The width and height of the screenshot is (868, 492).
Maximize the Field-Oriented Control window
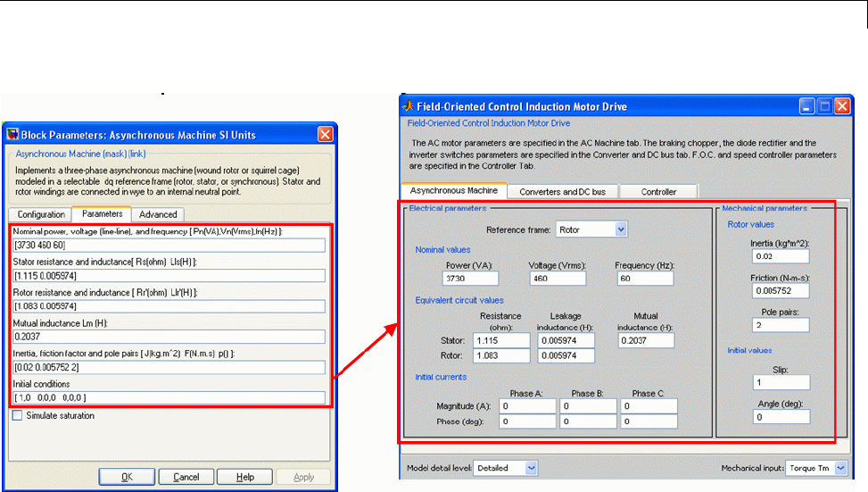click(825, 106)
